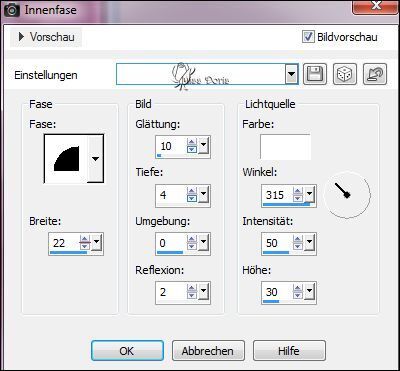Click the save preset floppy disk icon
This screenshot has height=371, width=400.
pos(315,74)
